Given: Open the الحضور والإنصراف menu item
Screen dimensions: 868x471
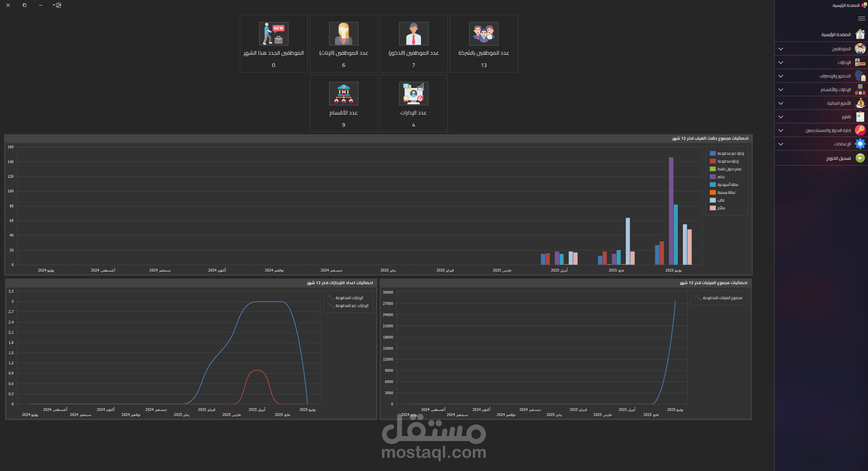Looking at the screenshot, I should click(x=835, y=76).
